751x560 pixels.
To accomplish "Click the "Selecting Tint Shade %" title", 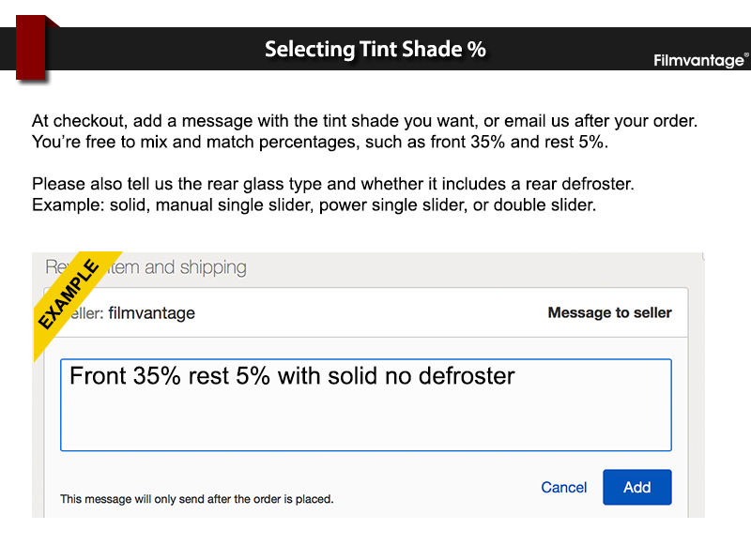I will (375, 50).
